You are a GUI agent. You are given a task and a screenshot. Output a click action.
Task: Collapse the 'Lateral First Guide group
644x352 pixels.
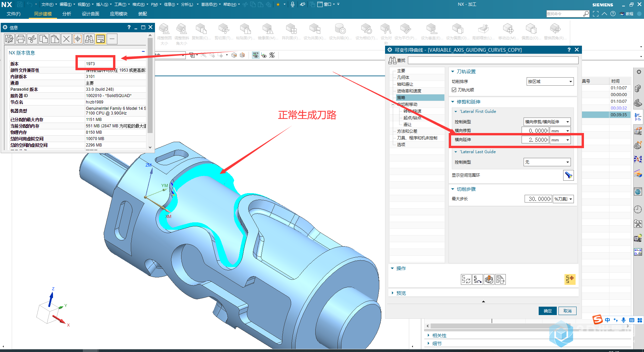pyautogui.click(x=456, y=112)
